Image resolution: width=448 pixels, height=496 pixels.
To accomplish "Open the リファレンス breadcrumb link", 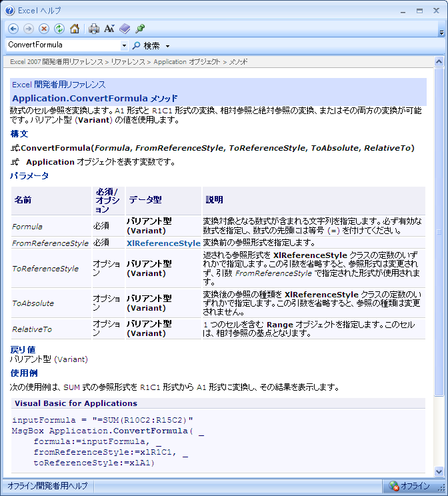I will click(x=128, y=62).
